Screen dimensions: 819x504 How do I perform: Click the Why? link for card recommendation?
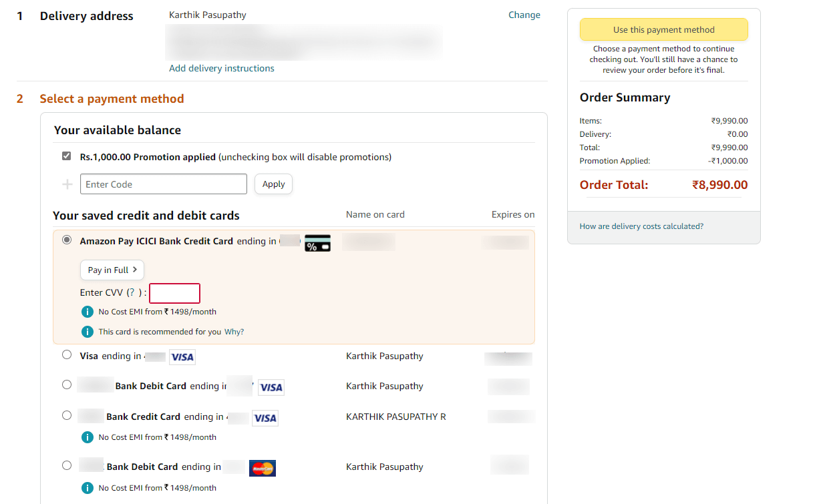pos(233,331)
